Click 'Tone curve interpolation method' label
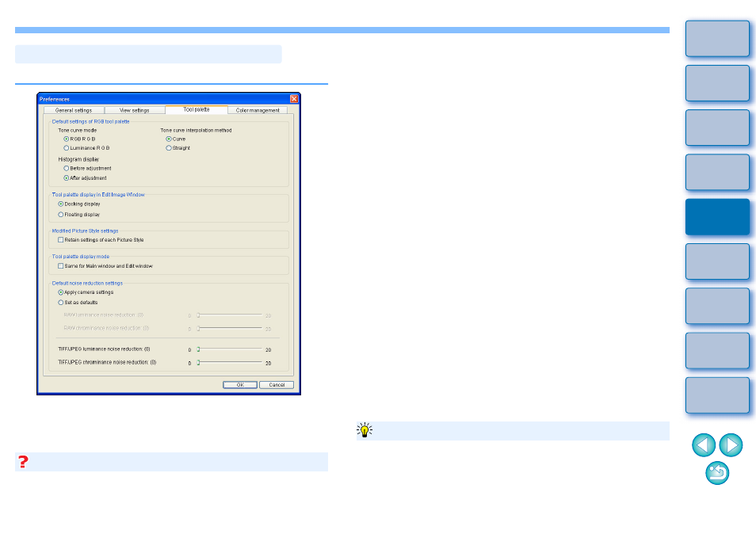The image size is (756, 534). [x=196, y=130]
